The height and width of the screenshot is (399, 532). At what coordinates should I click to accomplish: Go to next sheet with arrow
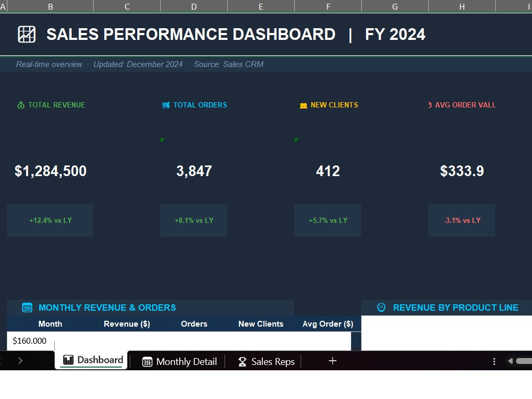tap(20, 361)
